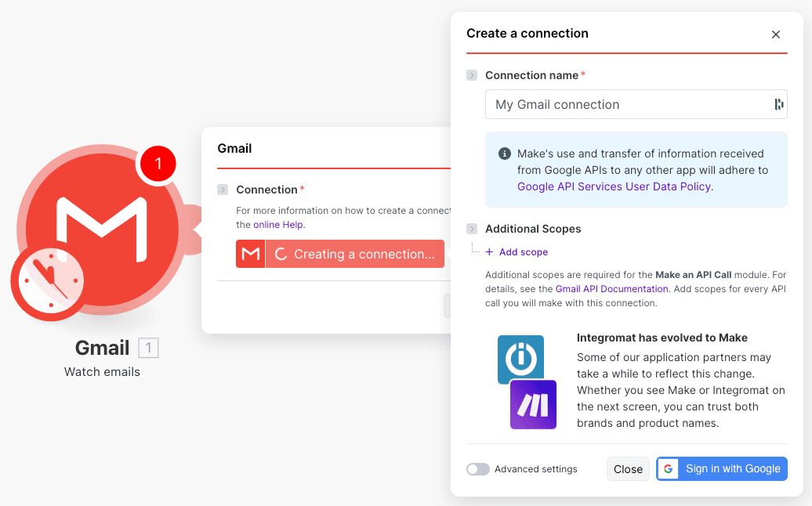The image size is (812, 506).
Task: Click the Gmail icon on Creating a connection button
Action: tap(250, 253)
